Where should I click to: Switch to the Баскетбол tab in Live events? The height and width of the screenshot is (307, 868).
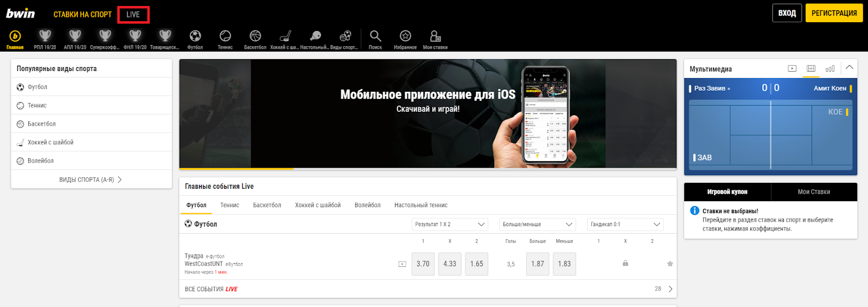tap(267, 206)
